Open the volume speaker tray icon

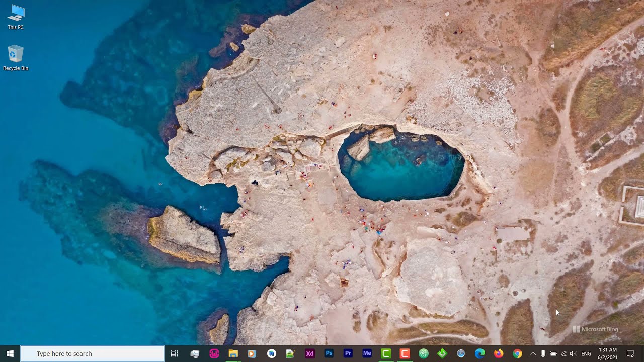573,353
